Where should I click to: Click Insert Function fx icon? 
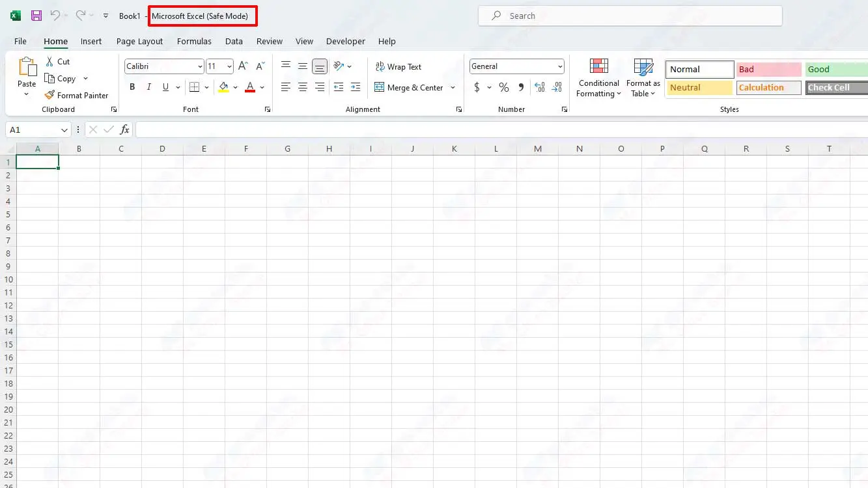124,129
